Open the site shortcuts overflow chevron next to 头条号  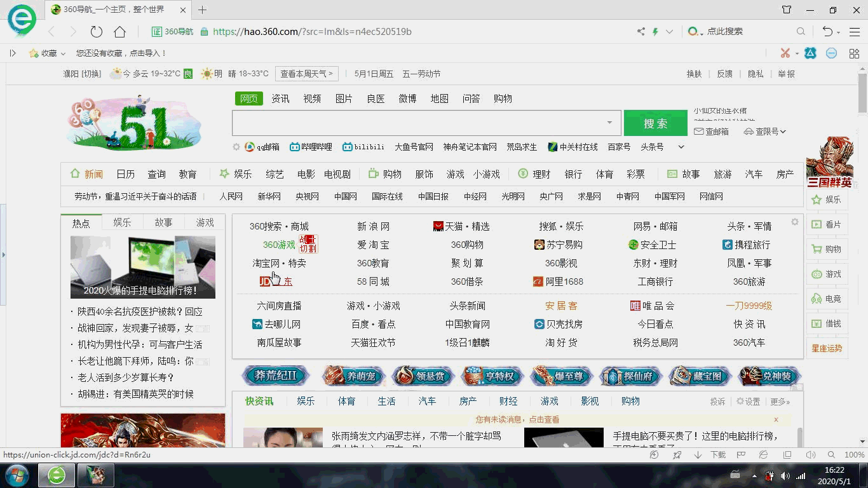pyautogui.click(x=680, y=146)
